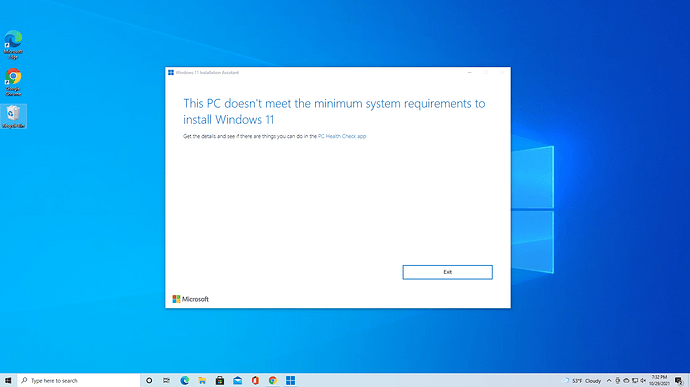Switch to Chrome on taskbar
690x387 pixels.
(x=273, y=380)
